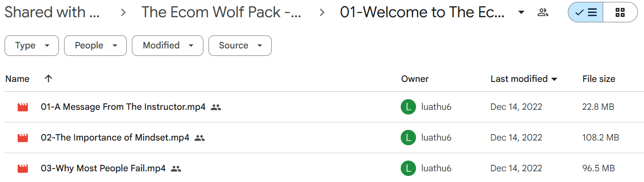Image resolution: width=644 pixels, height=182 pixels.
Task: Open the Modified filter dropdown
Action: (168, 46)
